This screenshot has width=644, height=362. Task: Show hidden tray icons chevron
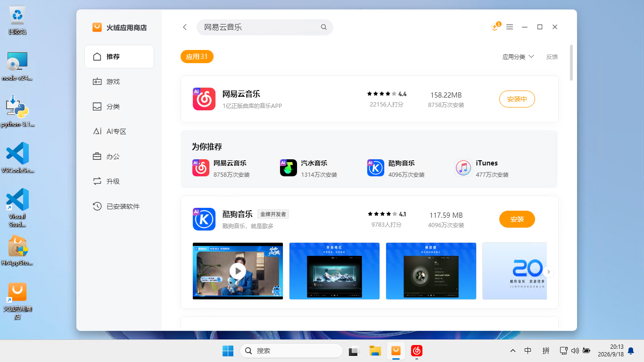tap(513, 351)
